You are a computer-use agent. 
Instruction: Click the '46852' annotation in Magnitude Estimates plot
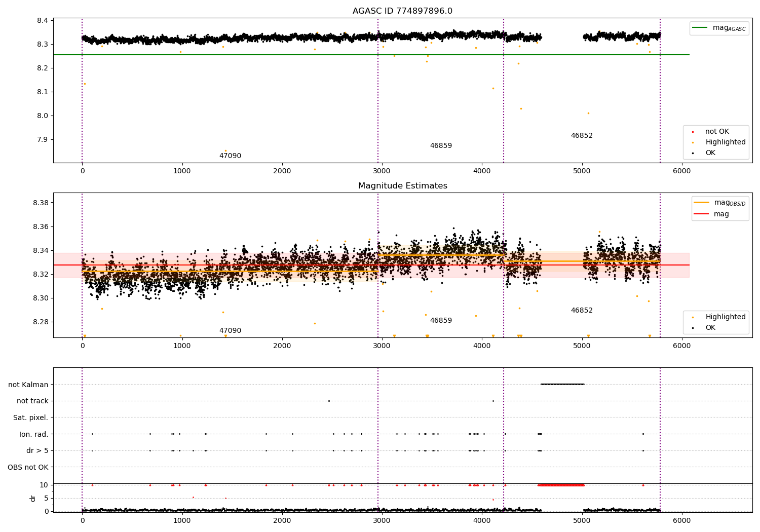pos(582,311)
